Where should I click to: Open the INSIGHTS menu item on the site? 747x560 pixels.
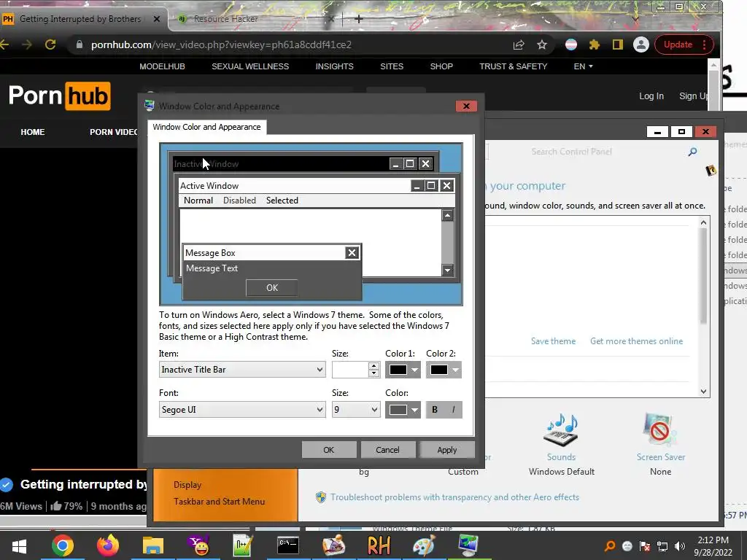[x=334, y=66]
